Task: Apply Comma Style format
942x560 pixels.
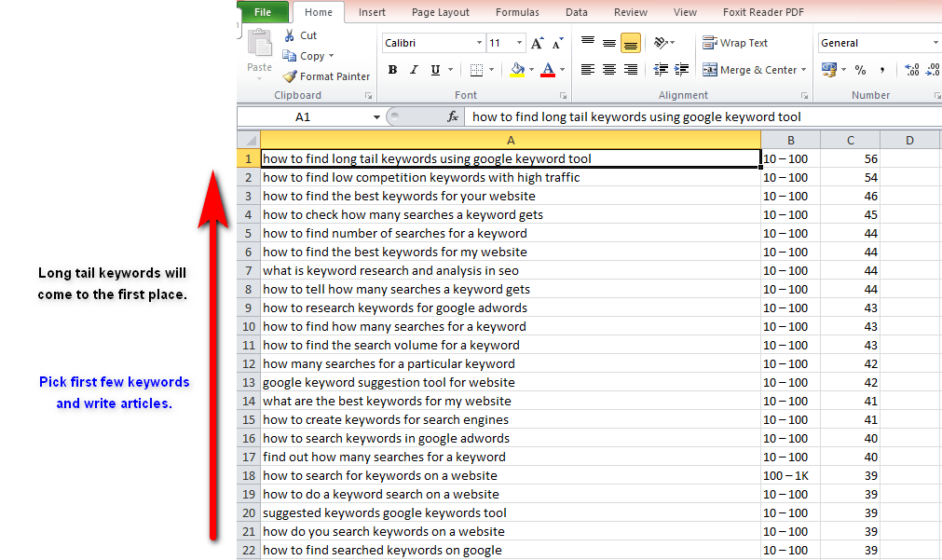Action: (882, 70)
